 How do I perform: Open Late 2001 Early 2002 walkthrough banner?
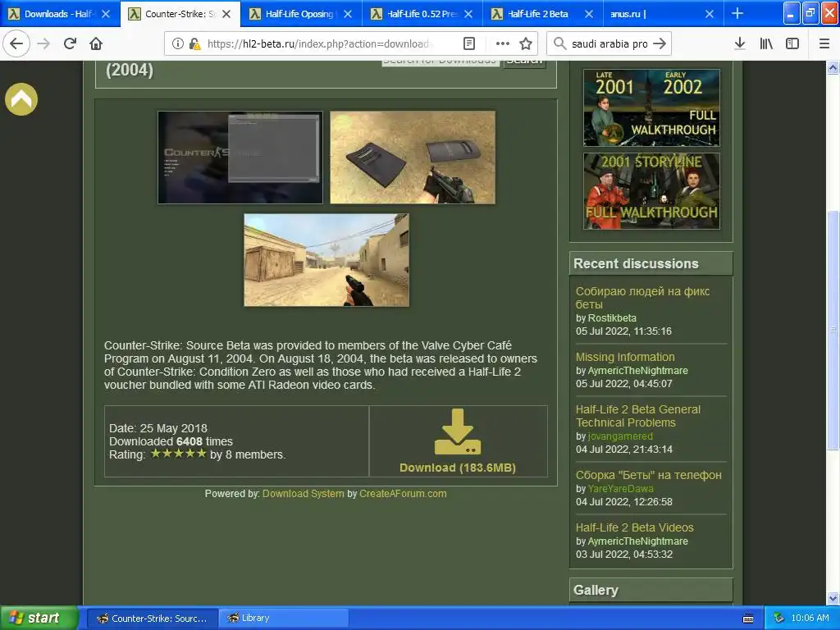click(651, 107)
